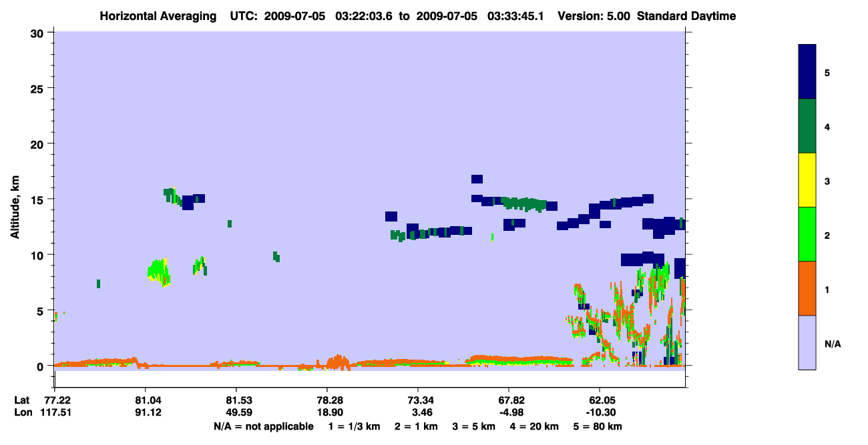Click the colorbar label 'N/A'
The width and height of the screenshot is (868, 445).
click(833, 343)
